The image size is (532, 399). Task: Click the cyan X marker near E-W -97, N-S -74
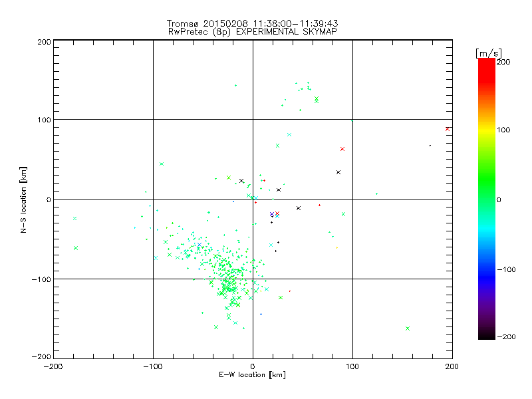tap(156, 258)
